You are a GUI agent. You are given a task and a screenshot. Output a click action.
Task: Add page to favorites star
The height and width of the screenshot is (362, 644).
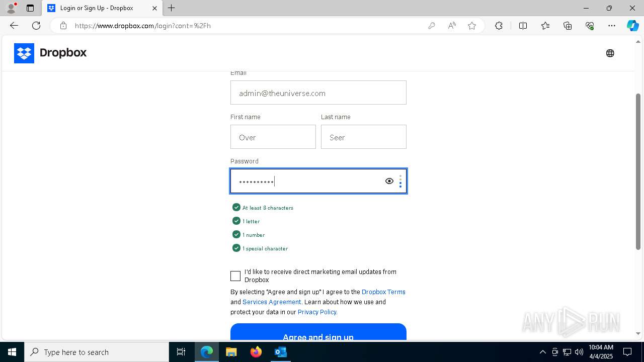tap(472, 26)
